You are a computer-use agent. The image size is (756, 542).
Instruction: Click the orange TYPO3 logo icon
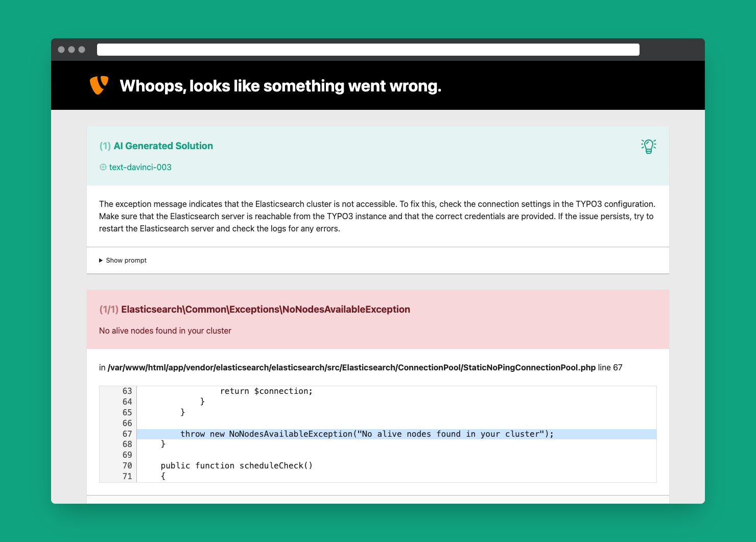[99, 85]
